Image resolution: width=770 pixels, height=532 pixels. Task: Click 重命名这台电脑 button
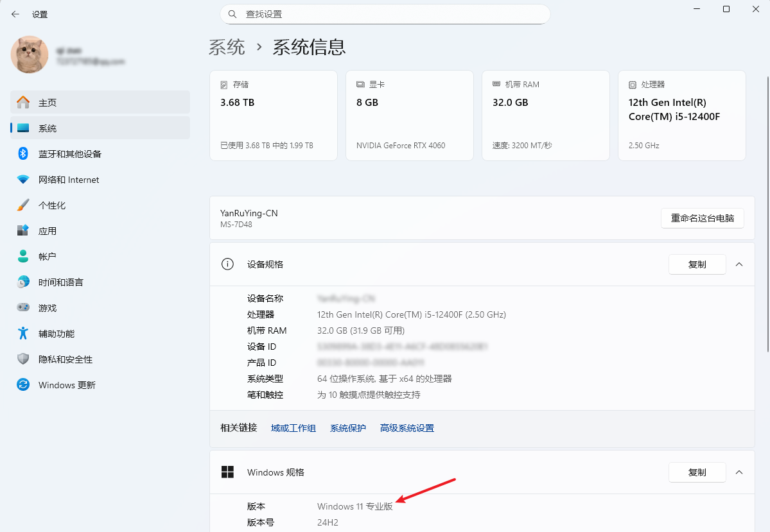702,218
